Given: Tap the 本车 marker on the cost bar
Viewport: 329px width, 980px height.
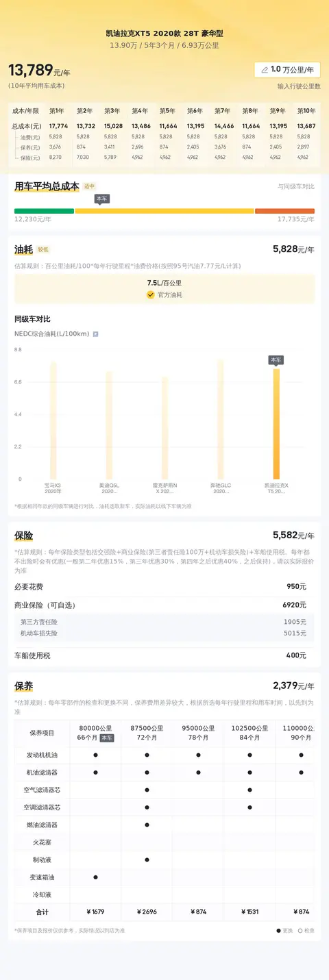Looking at the screenshot, I should (x=102, y=199).
